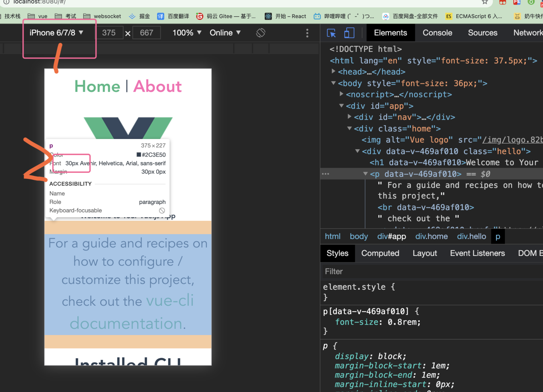The height and width of the screenshot is (392, 543).
Task: Collapse the div class="hello" node
Action: [x=358, y=151]
